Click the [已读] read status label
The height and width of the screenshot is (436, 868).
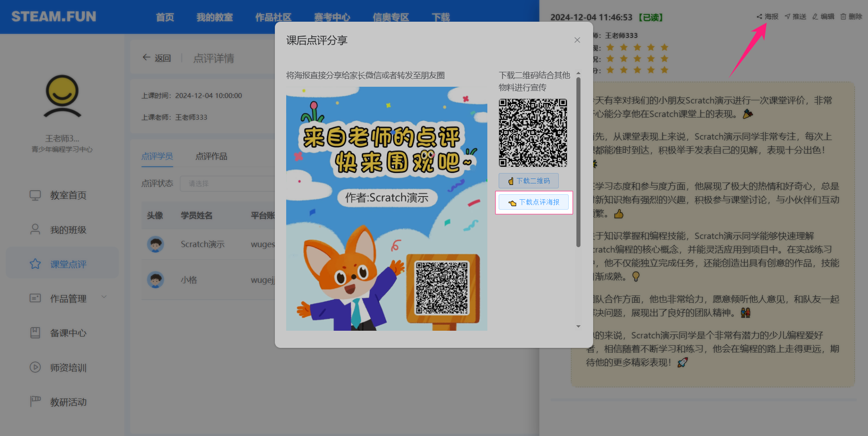tap(651, 18)
